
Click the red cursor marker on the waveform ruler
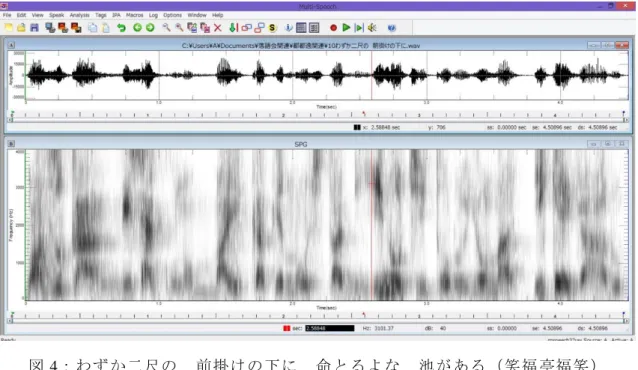point(364,114)
